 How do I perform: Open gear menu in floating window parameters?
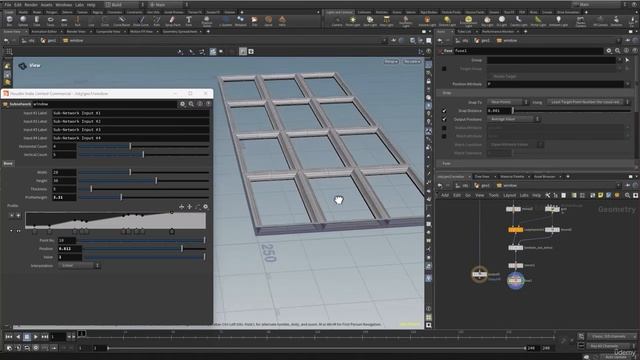(182, 104)
